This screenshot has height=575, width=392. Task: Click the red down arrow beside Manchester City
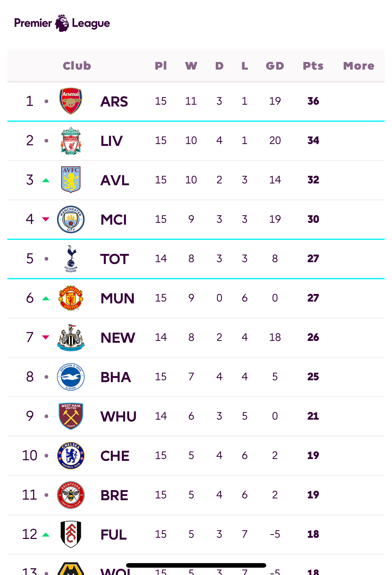point(45,219)
